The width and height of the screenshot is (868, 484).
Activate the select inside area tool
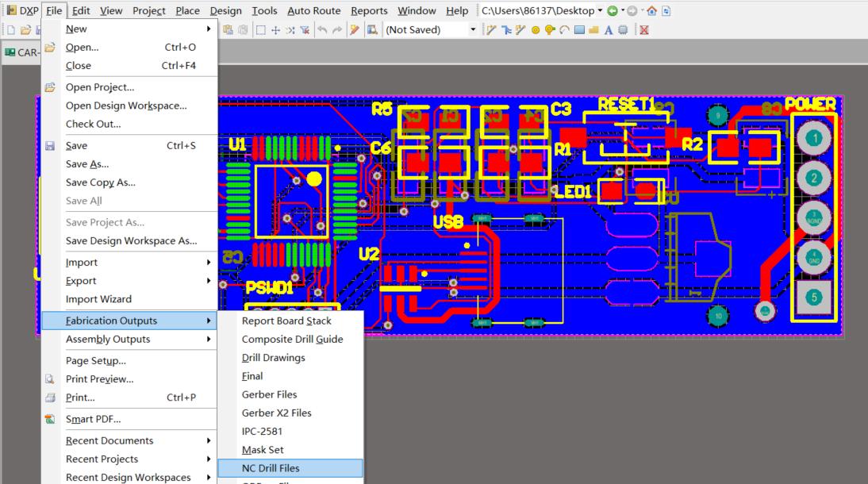261,30
